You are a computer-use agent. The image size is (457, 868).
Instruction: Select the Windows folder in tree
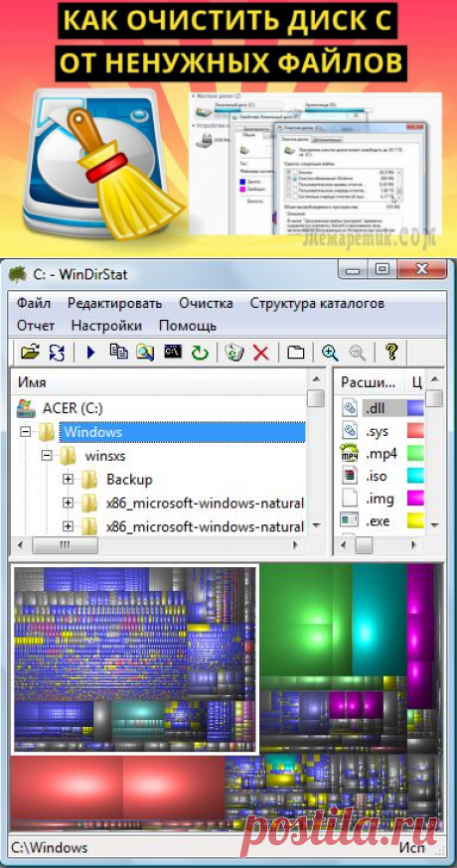click(183, 432)
